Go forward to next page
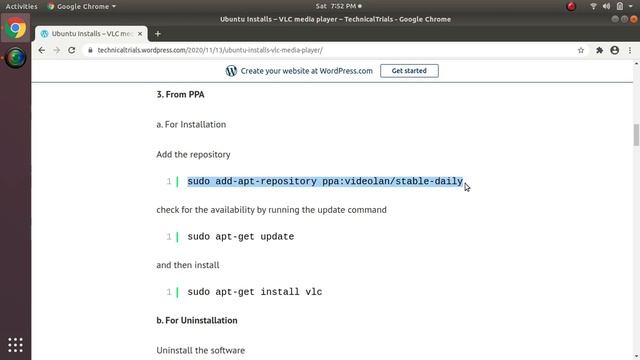 click(x=56, y=50)
